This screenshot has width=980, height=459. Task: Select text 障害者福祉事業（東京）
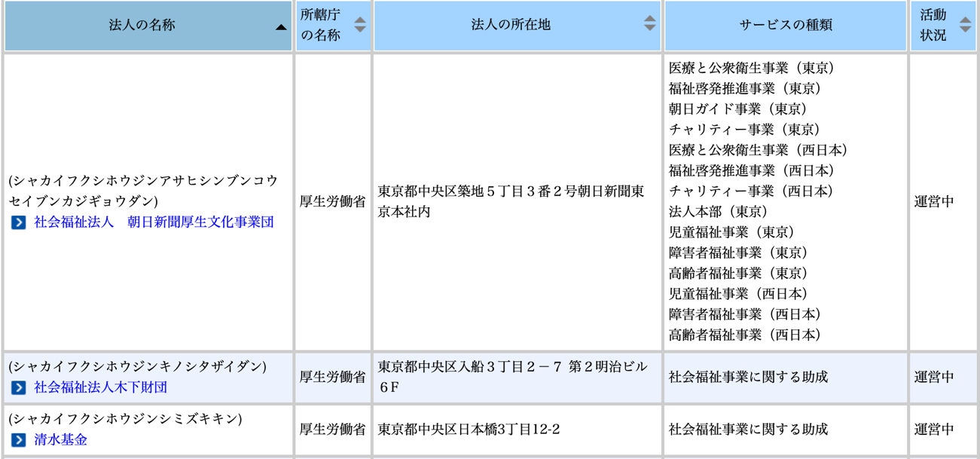tap(740, 252)
